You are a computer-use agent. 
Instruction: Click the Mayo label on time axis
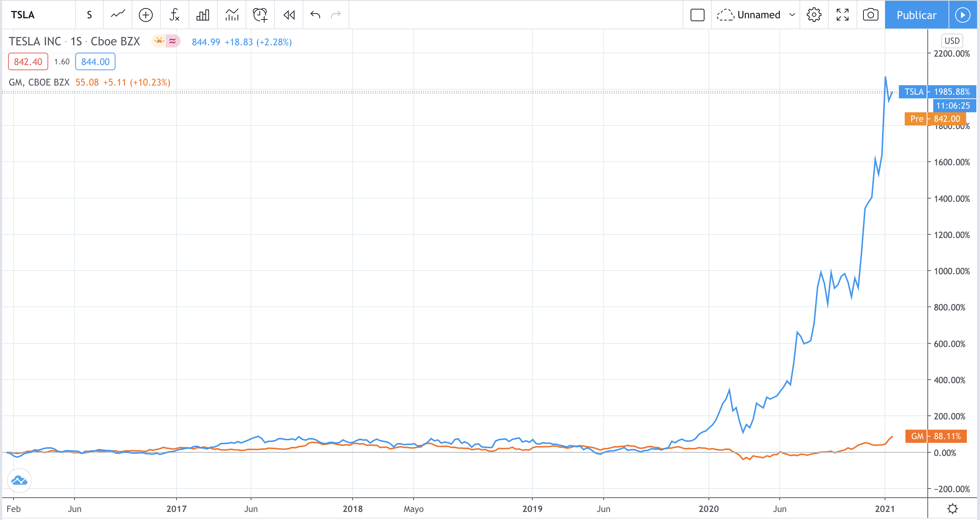coord(414,509)
